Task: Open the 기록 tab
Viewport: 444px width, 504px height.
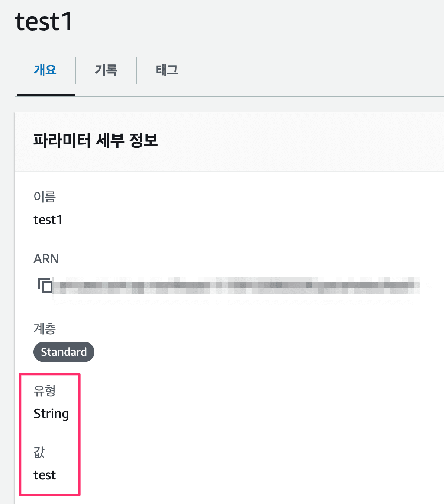Action: point(106,70)
